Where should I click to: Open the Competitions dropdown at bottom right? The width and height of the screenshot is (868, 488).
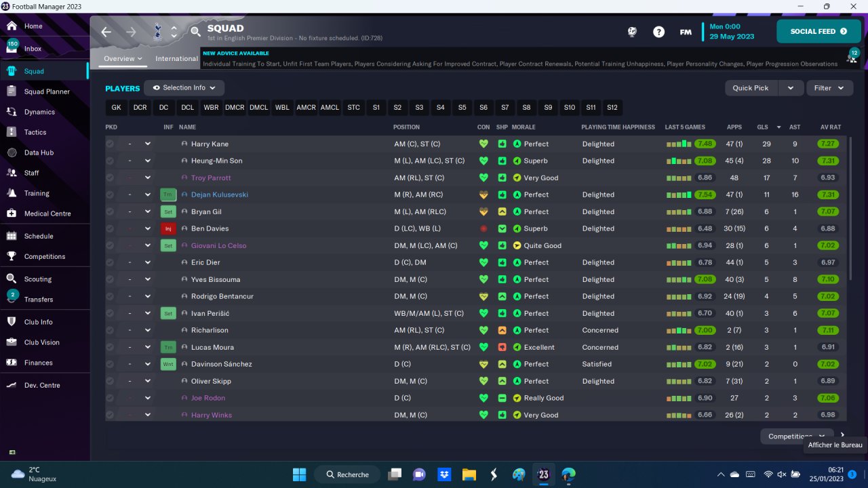796,436
